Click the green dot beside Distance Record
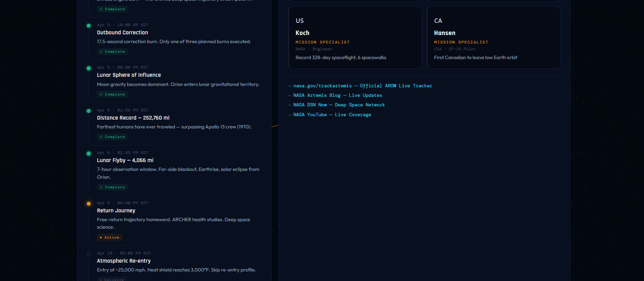The height and width of the screenshot is (281, 644). (88, 111)
